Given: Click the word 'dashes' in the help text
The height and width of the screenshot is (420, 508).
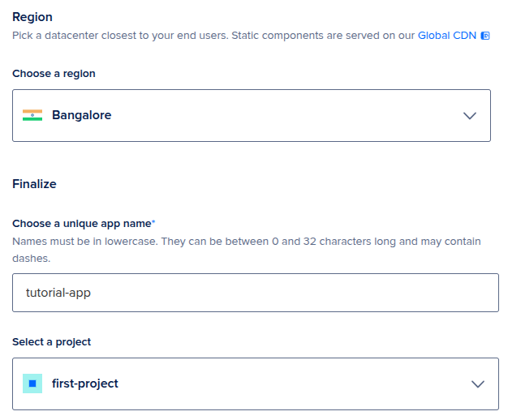Looking at the screenshot, I should (x=31, y=259).
